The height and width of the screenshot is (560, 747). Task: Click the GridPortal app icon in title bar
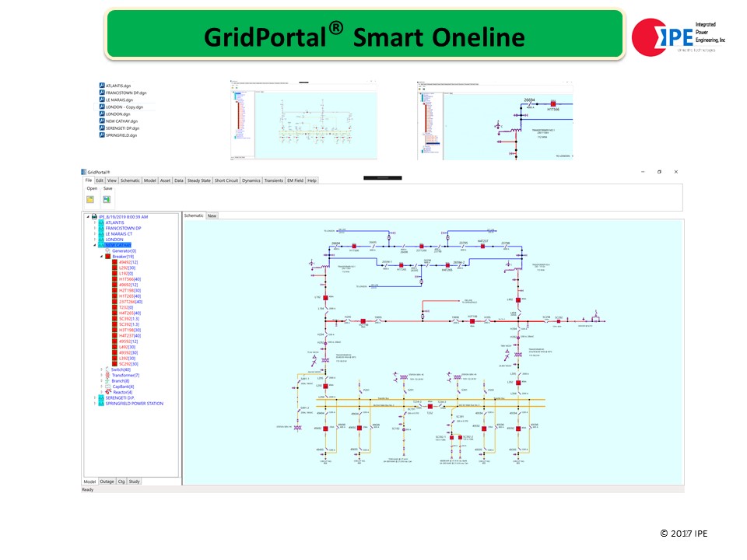(84, 172)
